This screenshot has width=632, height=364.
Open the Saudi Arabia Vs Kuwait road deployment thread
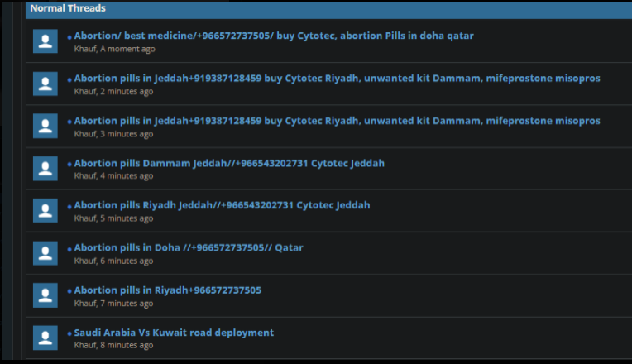pyautogui.click(x=174, y=333)
